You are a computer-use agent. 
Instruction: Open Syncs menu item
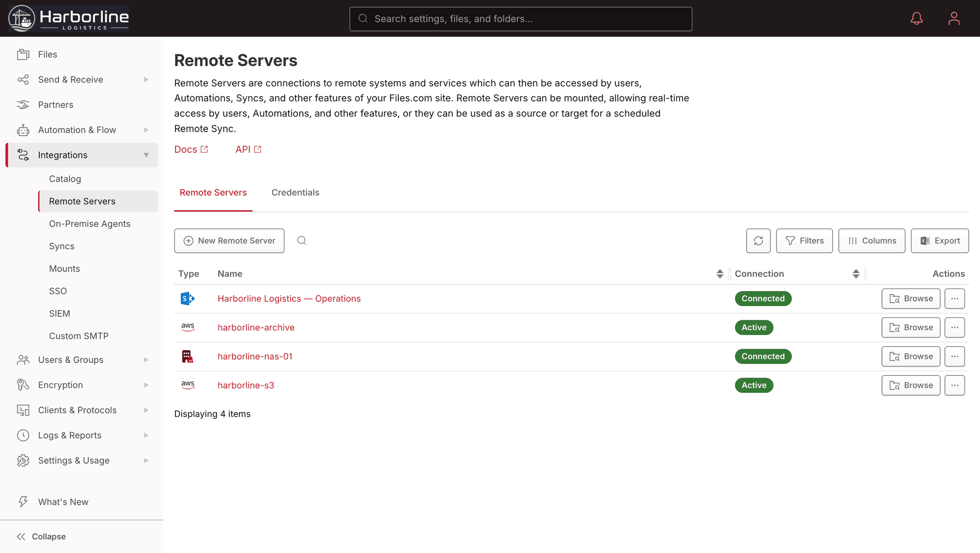pyautogui.click(x=62, y=246)
